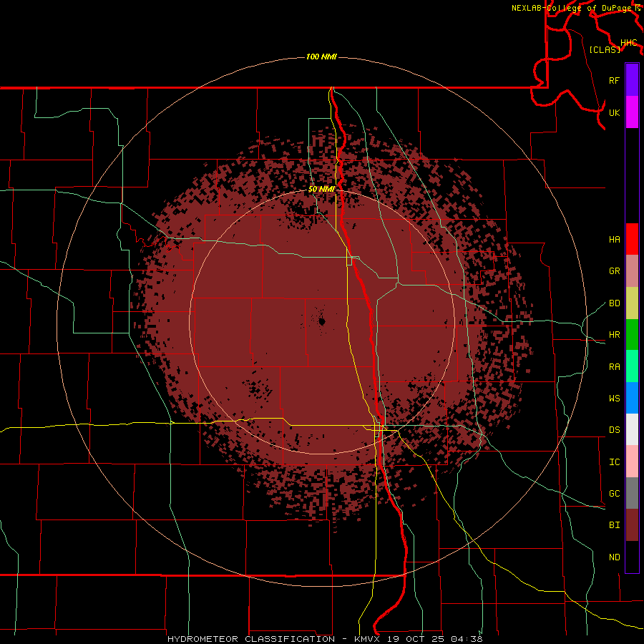644x644 pixels.
Task: Select the blue WS legend swatch
Action: 632,398
